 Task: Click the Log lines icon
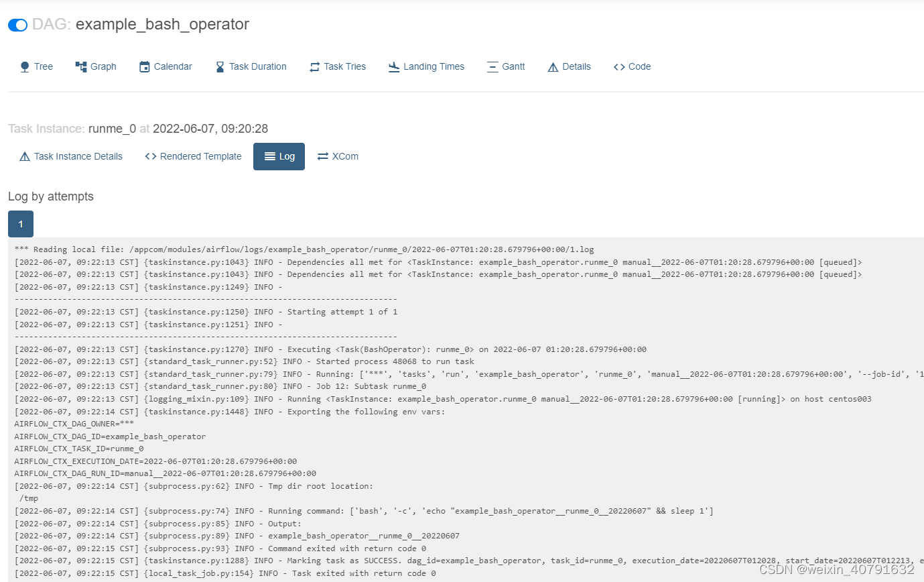point(270,156)
